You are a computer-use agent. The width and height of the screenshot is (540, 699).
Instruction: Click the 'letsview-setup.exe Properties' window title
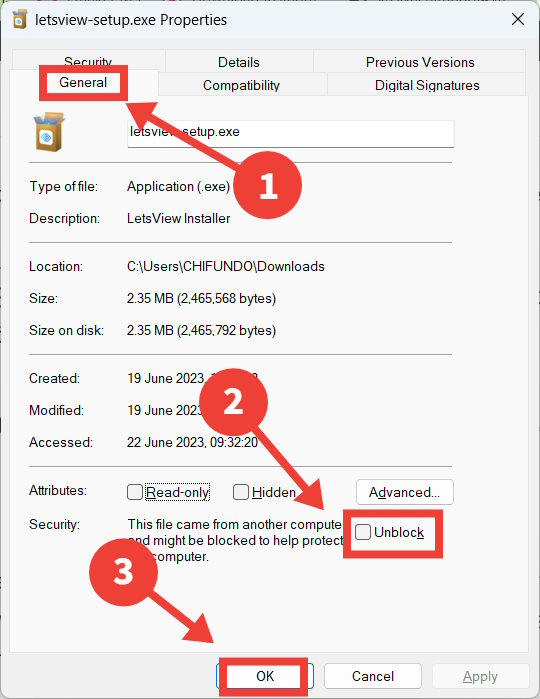tap(131, 20)
